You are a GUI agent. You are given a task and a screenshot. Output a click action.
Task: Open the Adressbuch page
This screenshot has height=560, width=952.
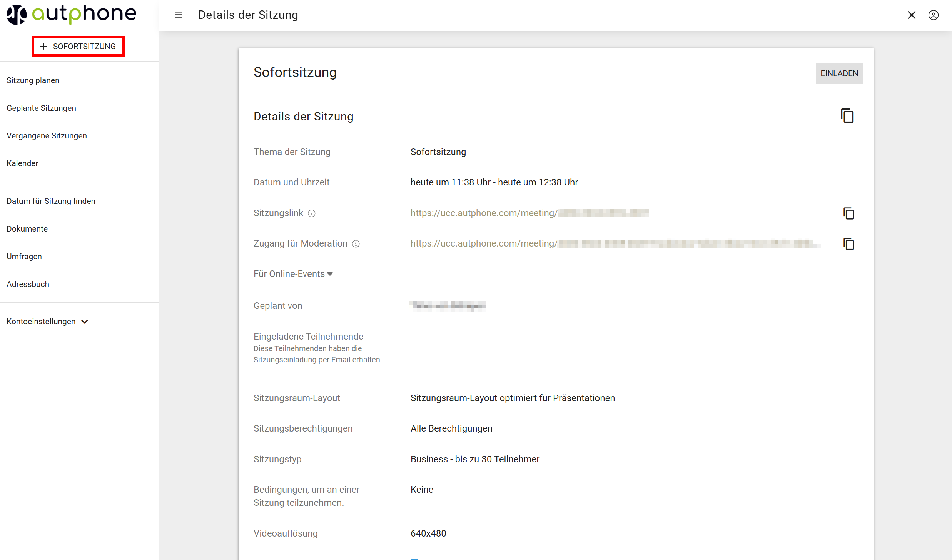coord(28,284)
